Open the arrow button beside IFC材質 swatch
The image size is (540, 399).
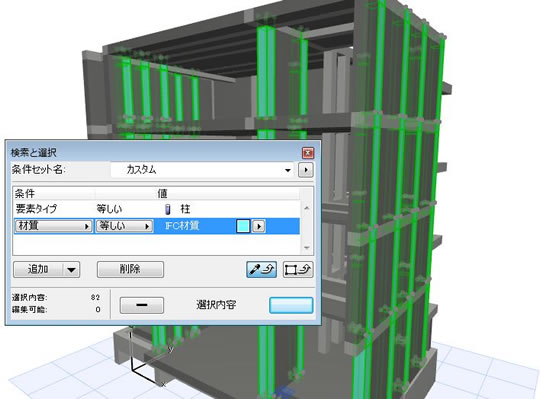259,226
